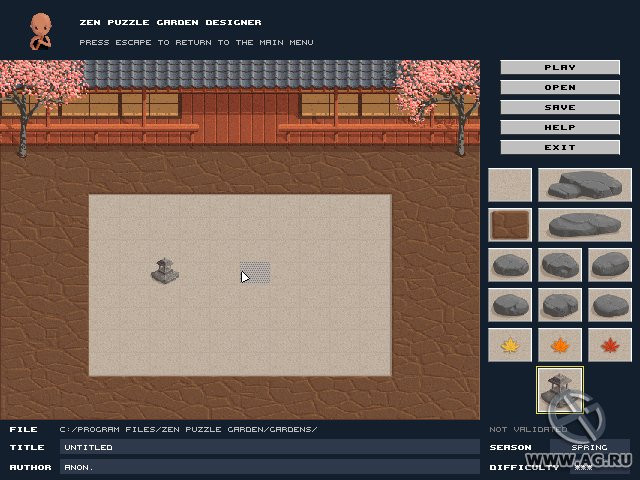The height and width of the screenshot is (480, 640).
Task: Pick the large smooth oval rock tile
Action: [x=585, y=225]
